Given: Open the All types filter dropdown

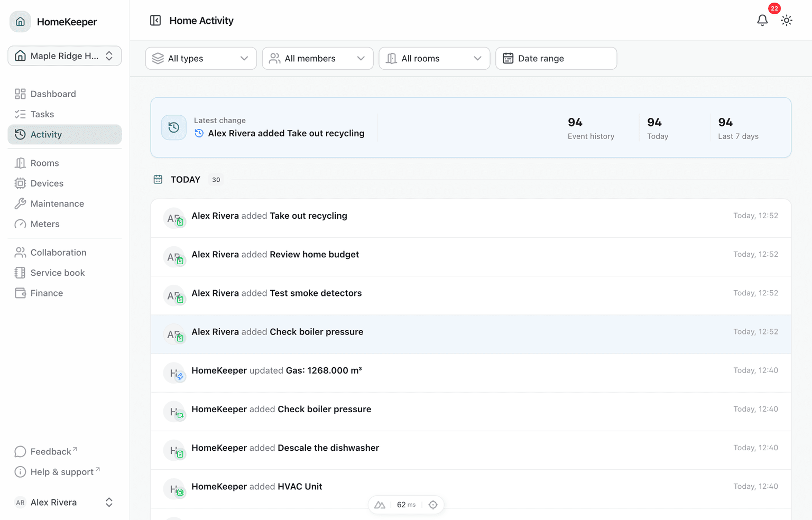Looking at the screenshot, I should click(201, 58).
